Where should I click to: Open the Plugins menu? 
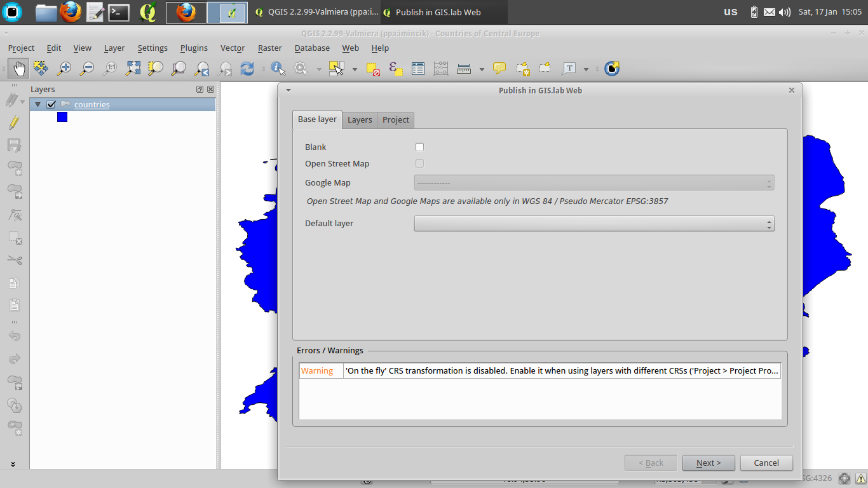click(x=194, y=48)
